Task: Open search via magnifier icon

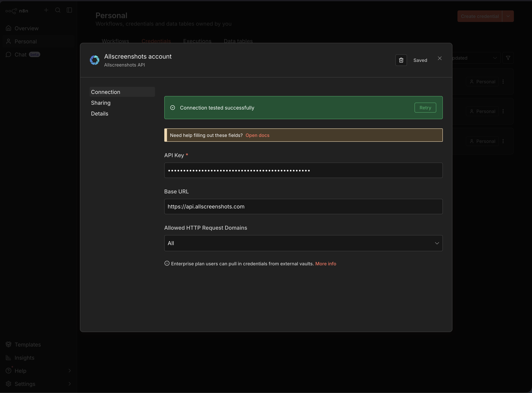Action: 58,10
